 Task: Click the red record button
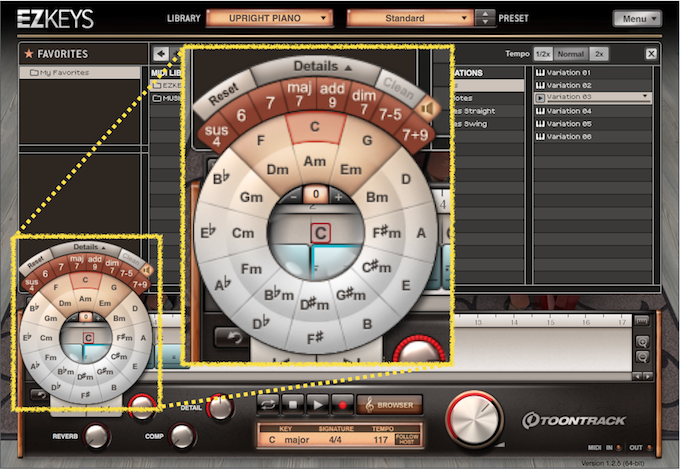[x=342, y=405]
